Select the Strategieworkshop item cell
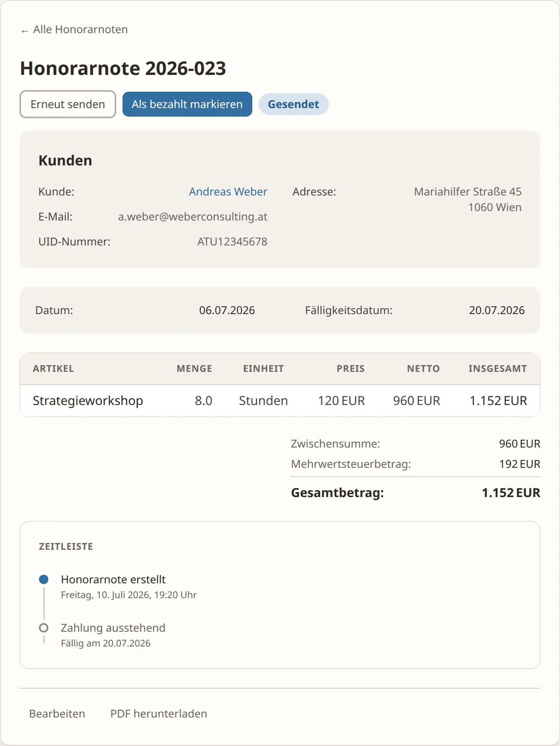 pyautogui.click(x=88, y=401)
